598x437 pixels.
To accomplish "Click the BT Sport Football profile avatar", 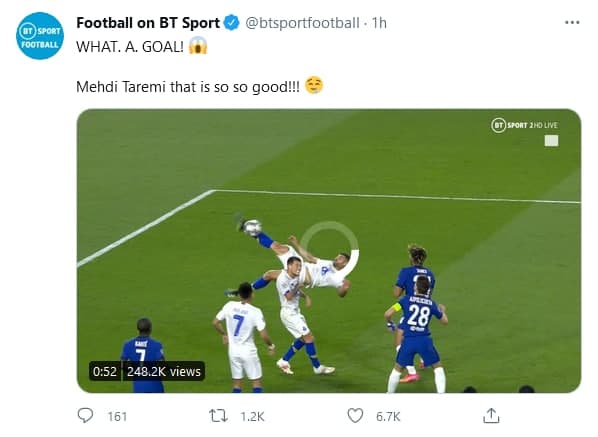I will click(x=40, y=36).
